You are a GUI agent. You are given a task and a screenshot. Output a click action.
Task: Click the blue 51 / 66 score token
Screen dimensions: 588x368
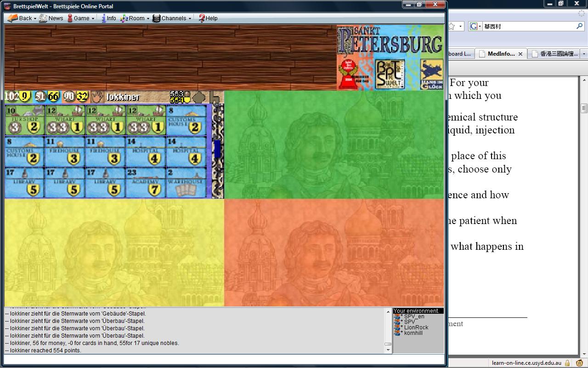tap(47, 96)
